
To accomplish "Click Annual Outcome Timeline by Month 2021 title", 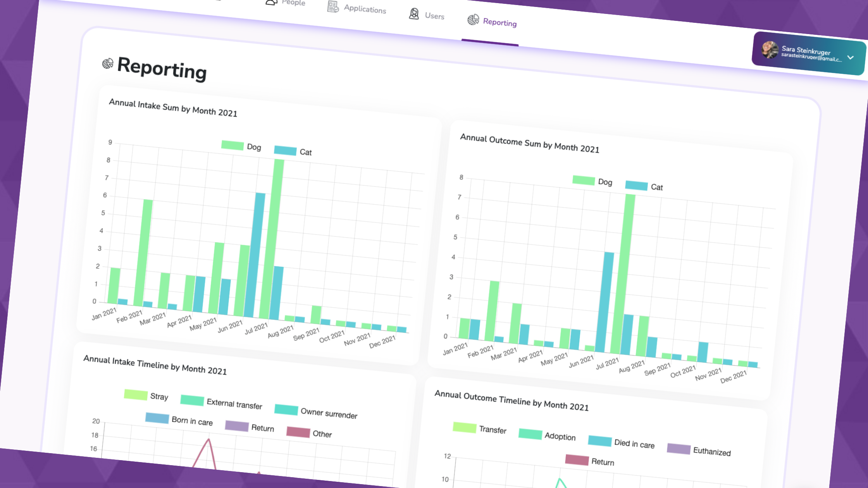I will [x=511, y=401].
